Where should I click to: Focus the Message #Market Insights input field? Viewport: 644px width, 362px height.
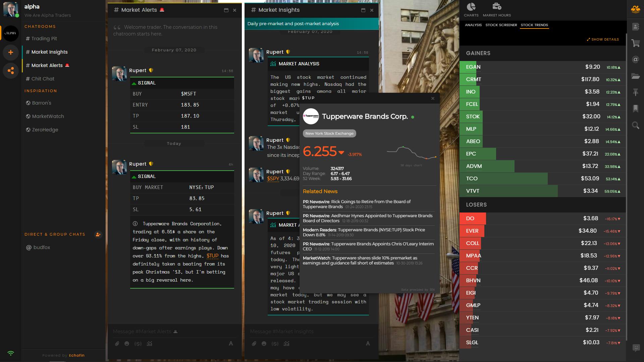tap(312, 331)
